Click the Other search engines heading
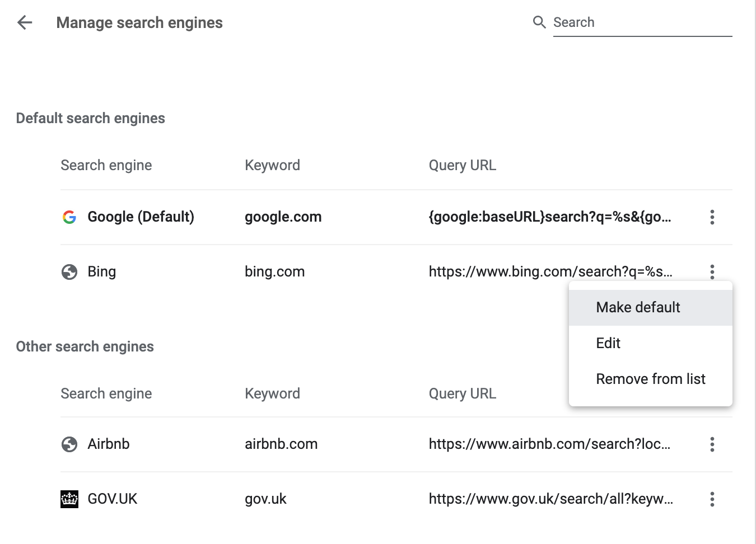The image size is (756, 544). click(85, 347)
